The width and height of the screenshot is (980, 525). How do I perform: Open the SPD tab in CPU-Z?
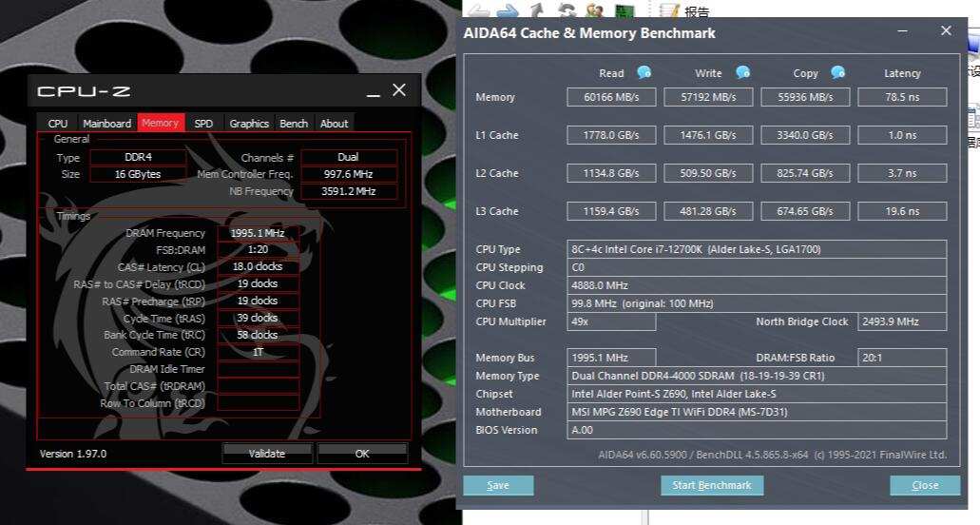[203, 123]
